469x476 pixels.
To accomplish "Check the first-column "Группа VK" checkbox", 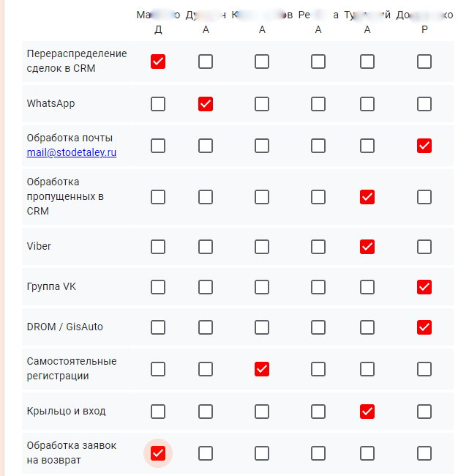I will [158, 286].
